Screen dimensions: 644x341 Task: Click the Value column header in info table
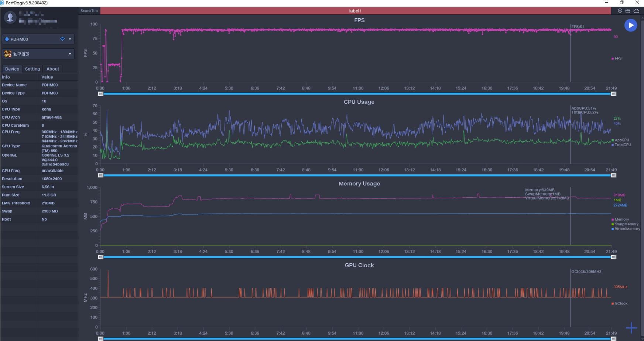point(47,77)
